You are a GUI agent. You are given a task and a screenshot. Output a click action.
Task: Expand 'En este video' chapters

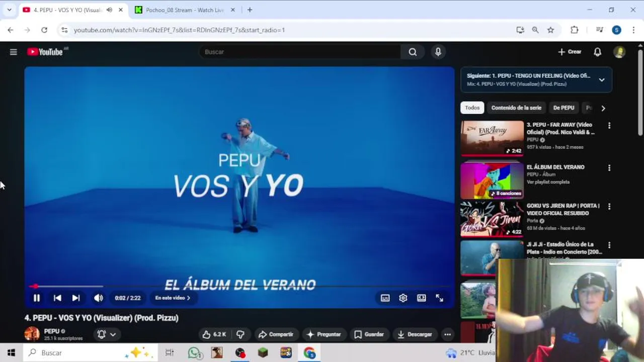pyautogui.click(x=173, y=298)
